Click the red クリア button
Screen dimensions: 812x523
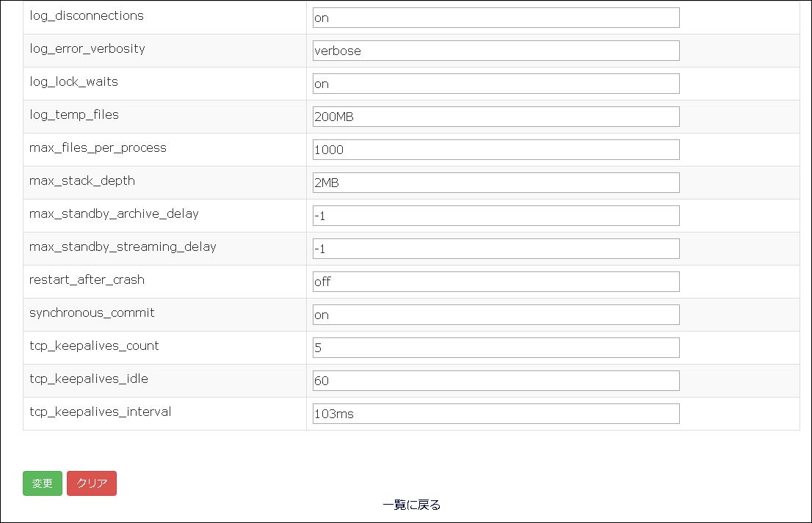(x=92, y=483)
